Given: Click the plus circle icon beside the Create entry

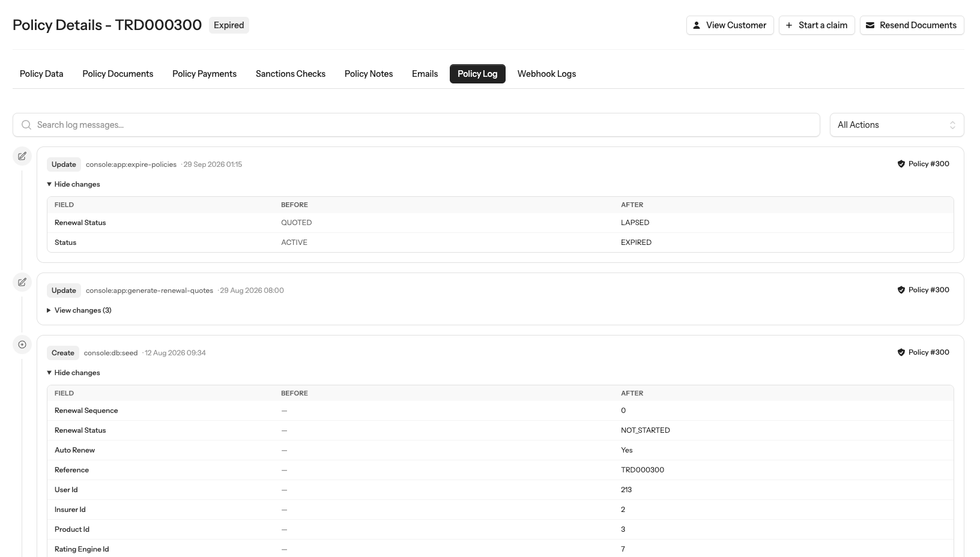Looking at the screenshot, I should (22, 345).
